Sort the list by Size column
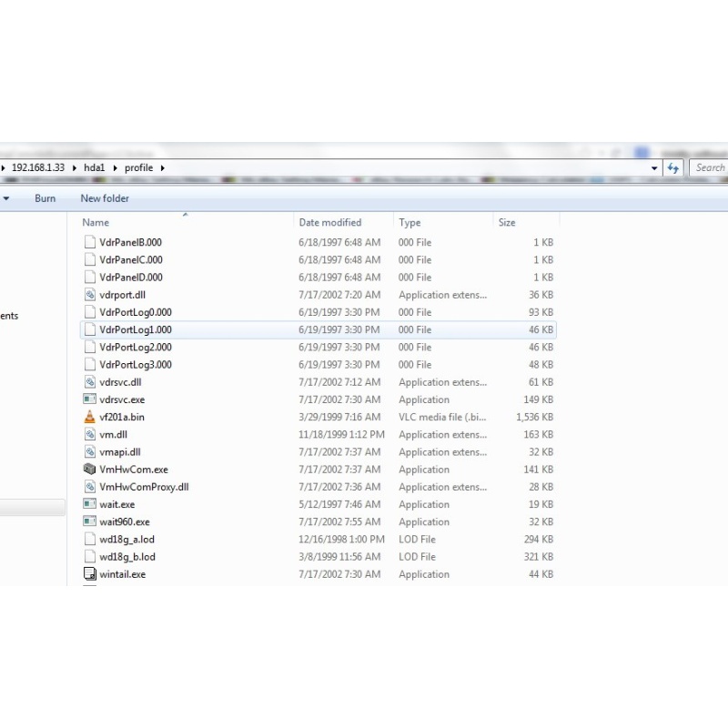The image size is (728, 728). click(507, 222)
